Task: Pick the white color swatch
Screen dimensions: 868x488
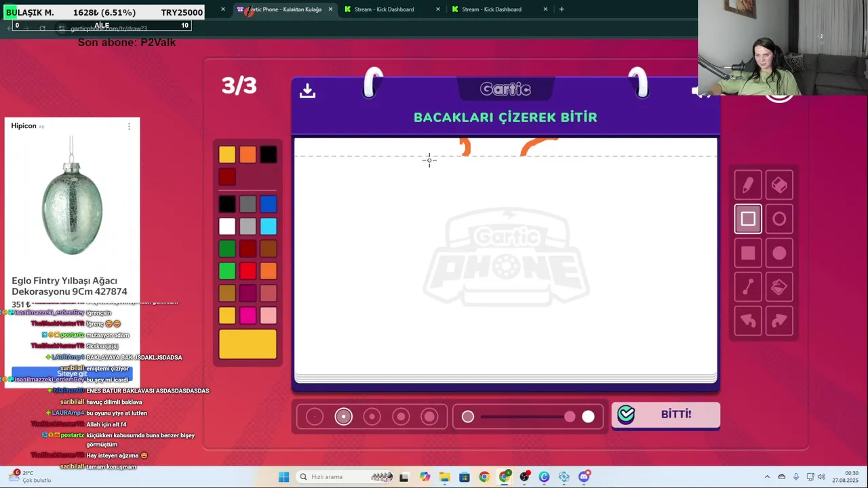Action: (227, 226)
